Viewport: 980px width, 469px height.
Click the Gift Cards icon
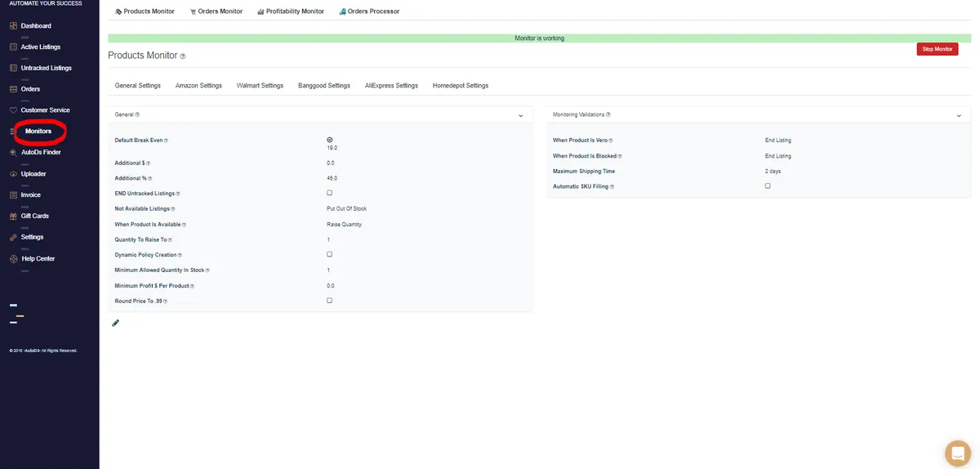click(13, 217)
